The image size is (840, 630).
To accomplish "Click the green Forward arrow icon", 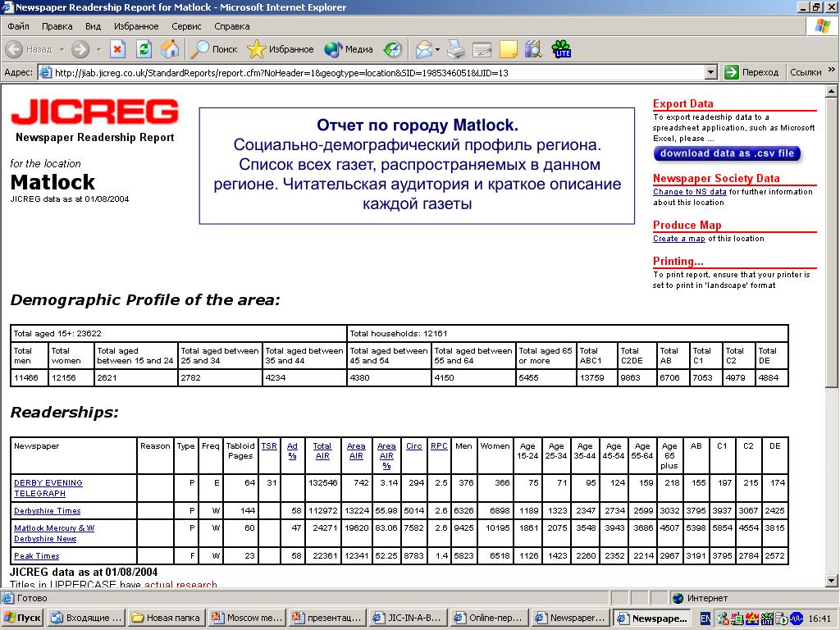I will 80,49.
